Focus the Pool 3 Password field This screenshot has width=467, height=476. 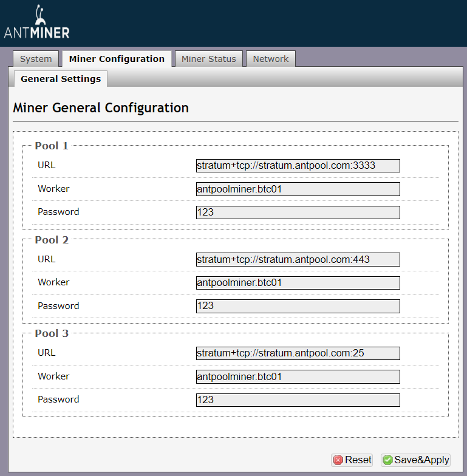tap(298, 400)
